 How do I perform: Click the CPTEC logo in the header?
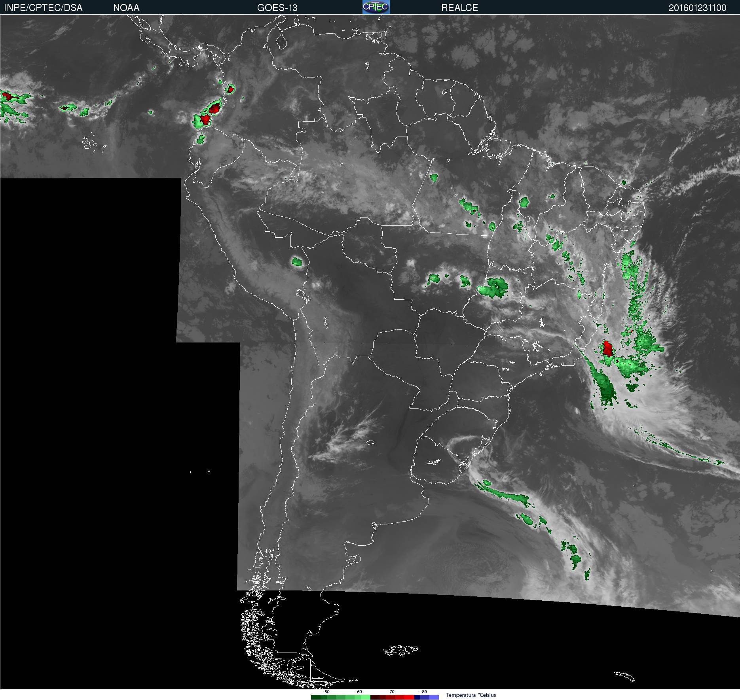(x=376, y=7)
